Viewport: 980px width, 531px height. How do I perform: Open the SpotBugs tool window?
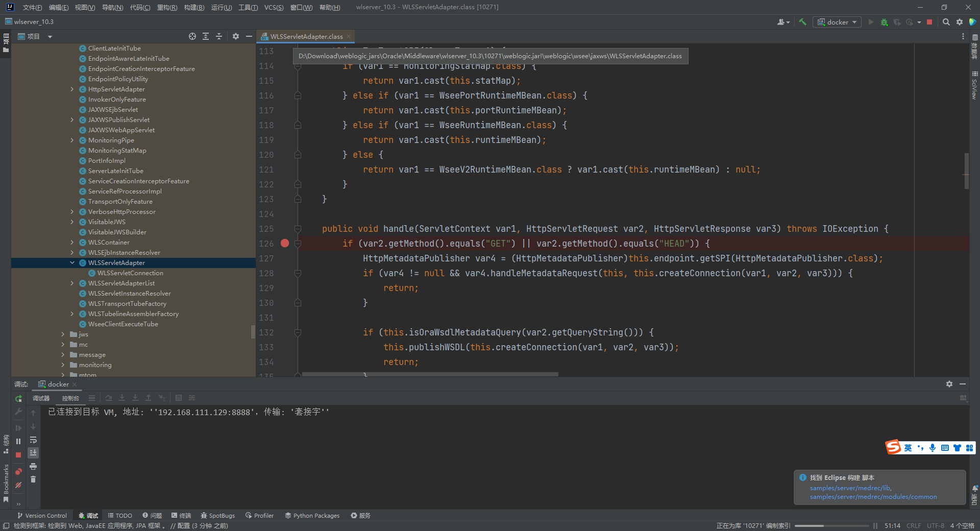218,516
